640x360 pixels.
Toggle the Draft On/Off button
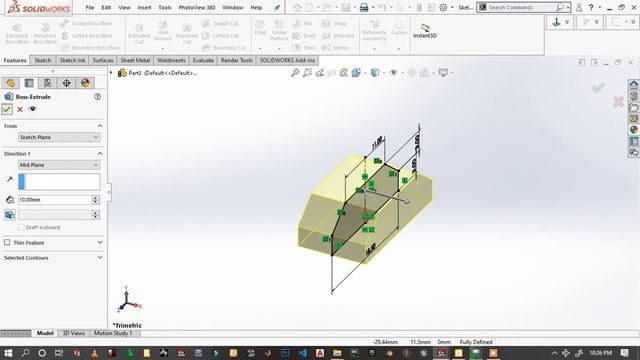(9, 215)
